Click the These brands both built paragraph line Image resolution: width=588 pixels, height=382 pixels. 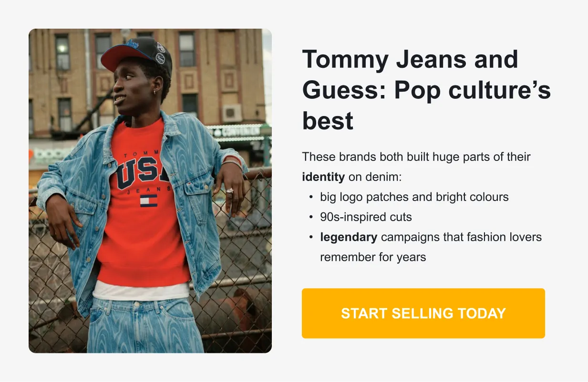pyautogui.click(x=416, y=157)
